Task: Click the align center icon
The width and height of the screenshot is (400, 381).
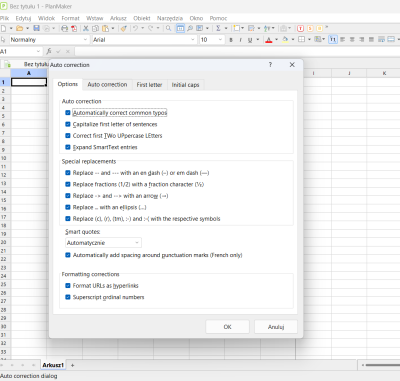Action: 352,40
